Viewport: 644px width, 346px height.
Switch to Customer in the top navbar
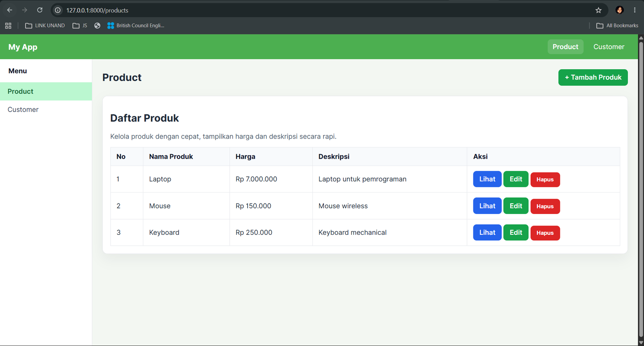[609, 47]
